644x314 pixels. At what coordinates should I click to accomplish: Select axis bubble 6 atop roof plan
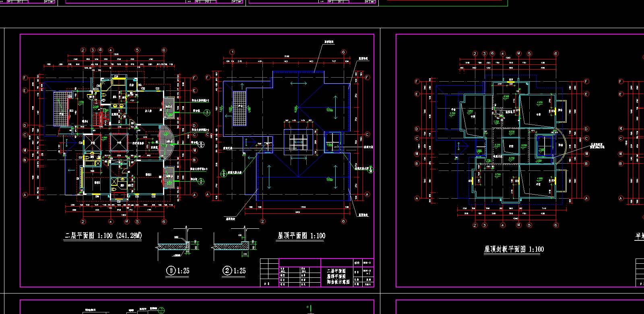tap(343, 52)
